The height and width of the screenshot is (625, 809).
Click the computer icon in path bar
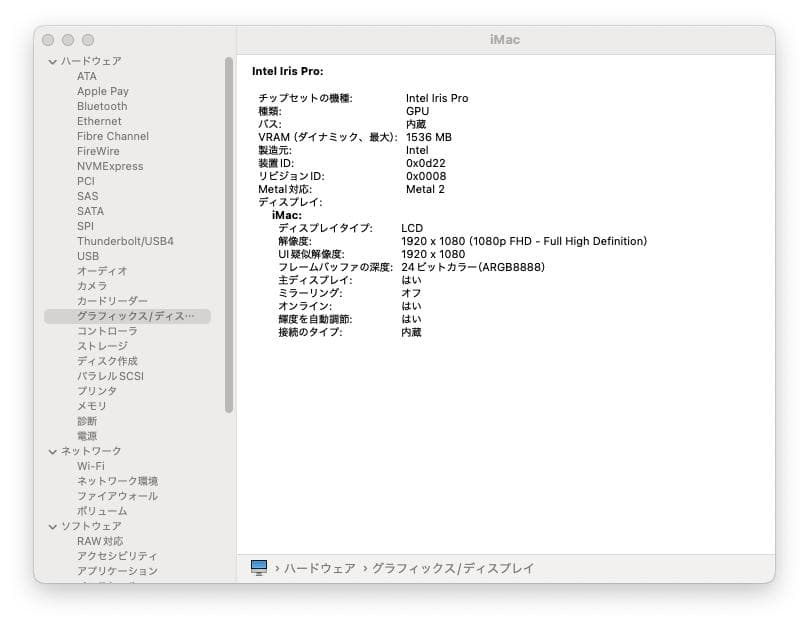259,568
